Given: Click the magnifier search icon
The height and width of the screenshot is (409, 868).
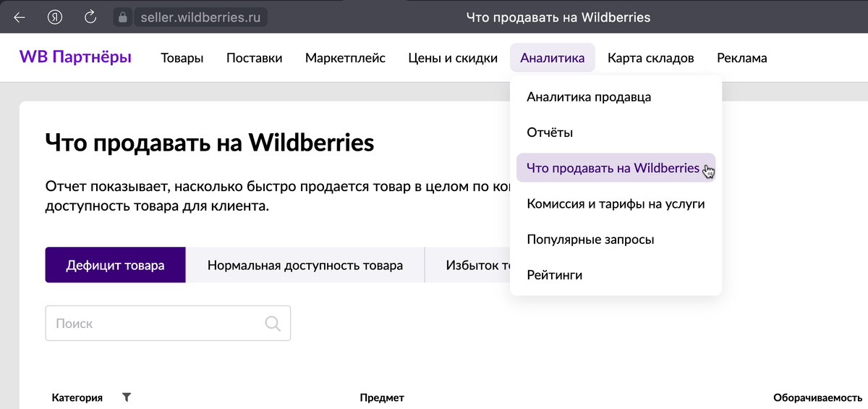Looking at the screenshot, I should point(273,324).
